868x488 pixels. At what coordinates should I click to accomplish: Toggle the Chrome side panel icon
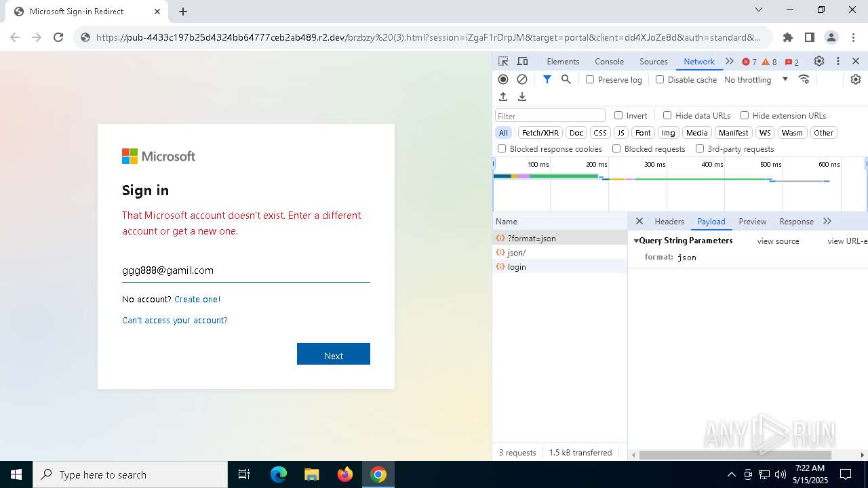pos(809,37)
